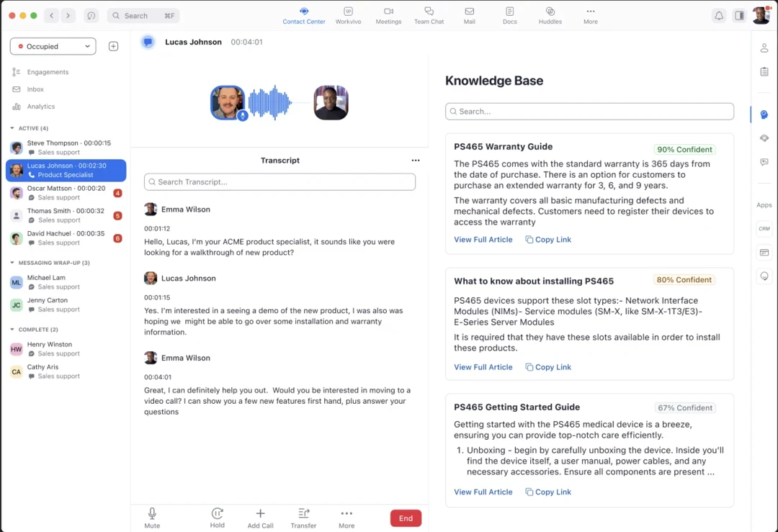The height and width of the screenshot is (532, 778).
Task: Collapse the Messaging Wrap-up section
Action: click(x=12, y=263)
